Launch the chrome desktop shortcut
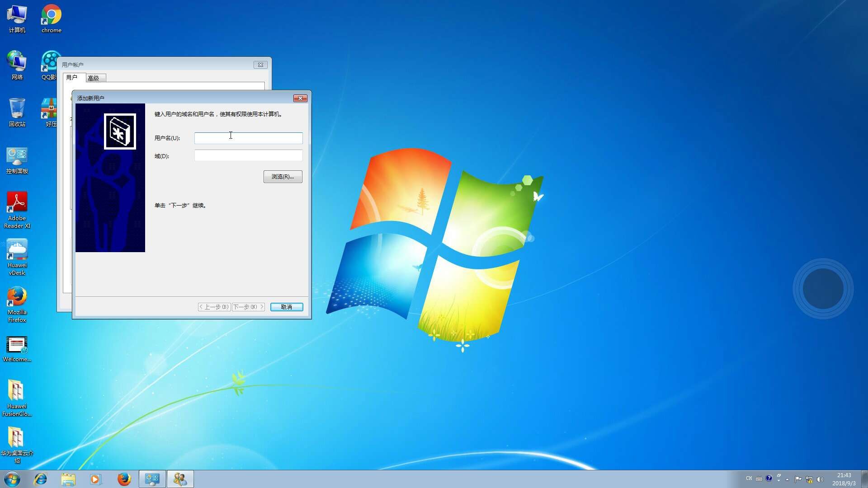 (x=52, y=19)
